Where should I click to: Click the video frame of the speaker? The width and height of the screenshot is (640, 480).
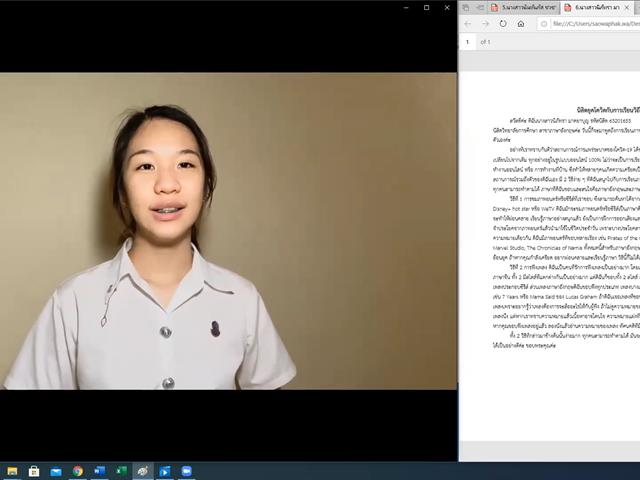[229, 231]
